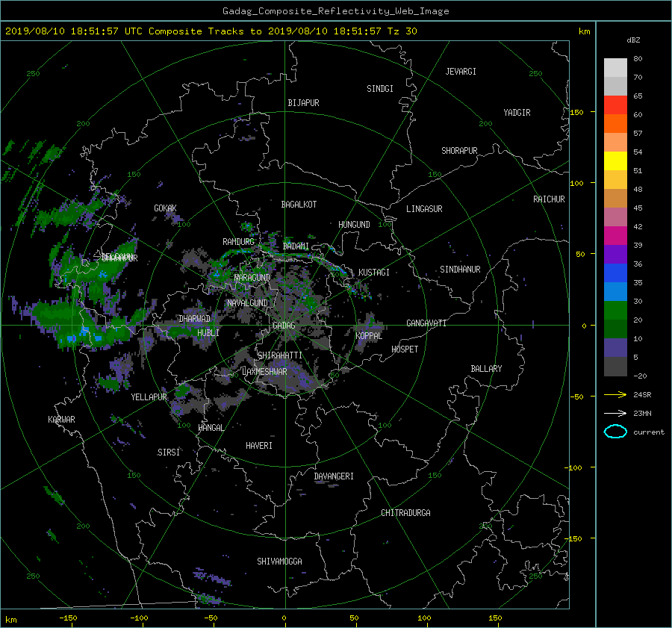Click the RAMDURG city label
The image size is (672, 628).
click(x=238, y=242)
